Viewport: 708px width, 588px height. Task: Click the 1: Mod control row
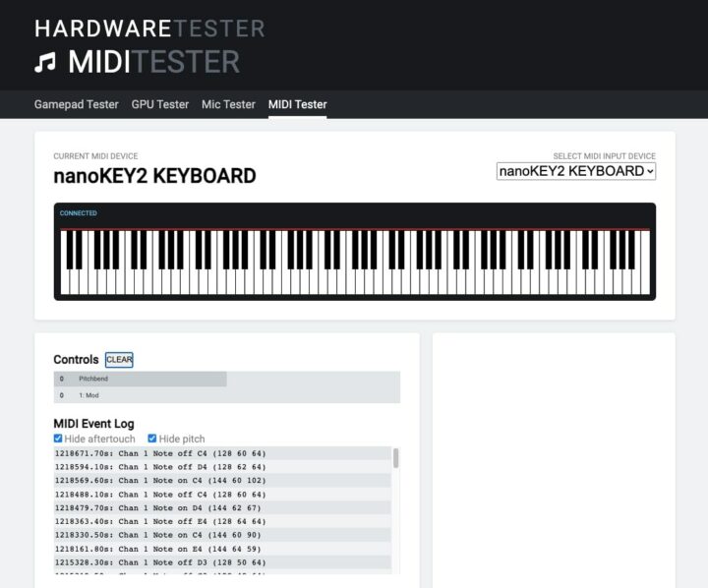click(226, 395)
